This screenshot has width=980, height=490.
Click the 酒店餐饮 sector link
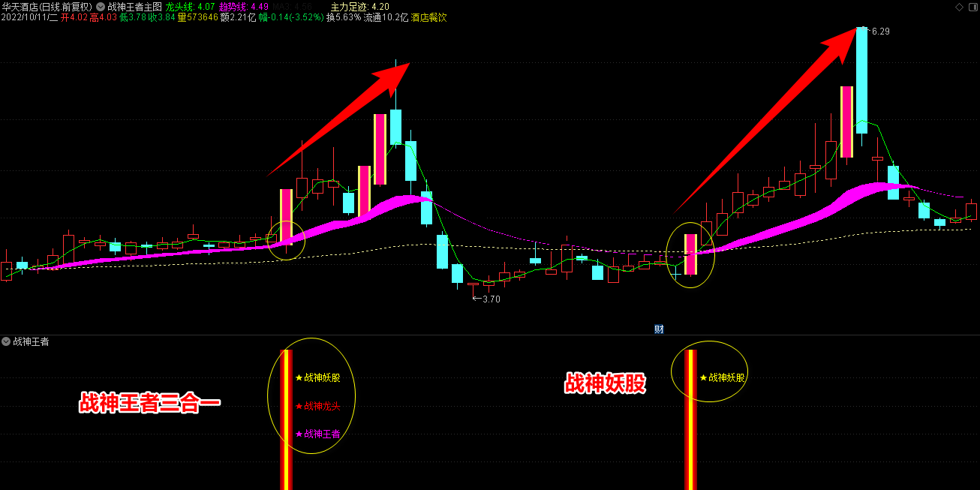pos(428,17)
